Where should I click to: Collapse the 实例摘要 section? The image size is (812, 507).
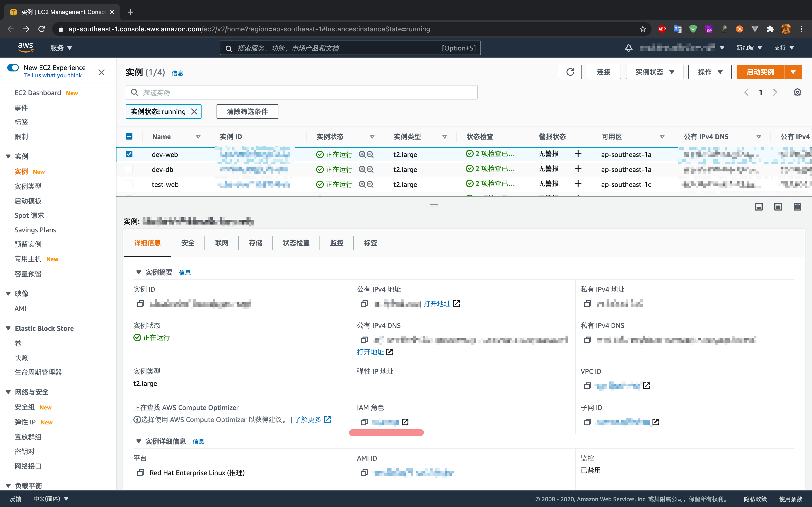tap(138, 272)
